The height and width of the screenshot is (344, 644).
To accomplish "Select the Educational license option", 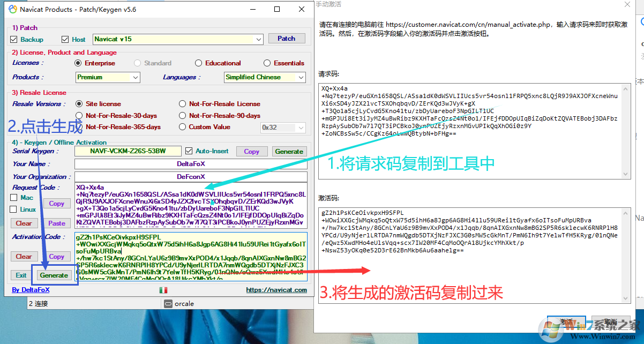I will tap(199, 63).
